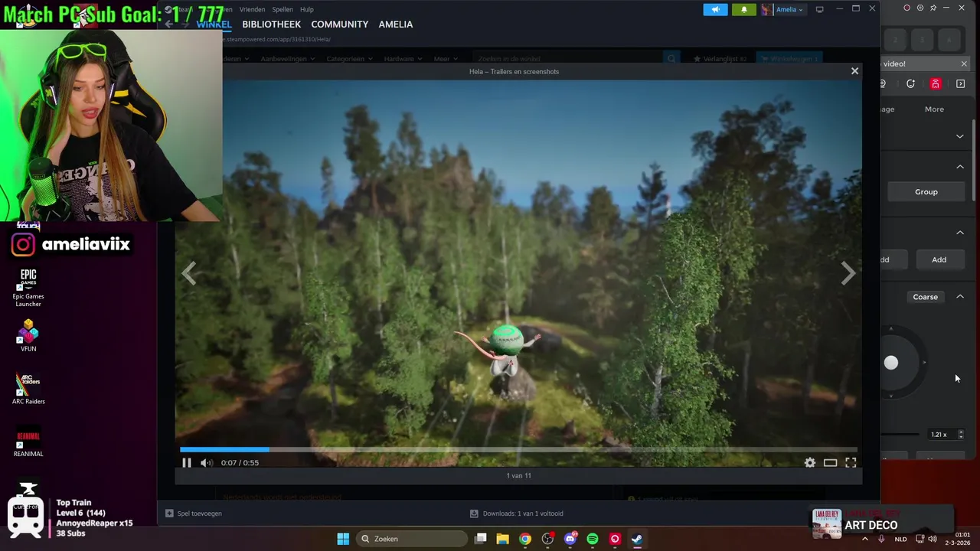The width and height of the screenshot is (980, 551).
Task: Open Discord from the taskbar
Action: point(570,539)
